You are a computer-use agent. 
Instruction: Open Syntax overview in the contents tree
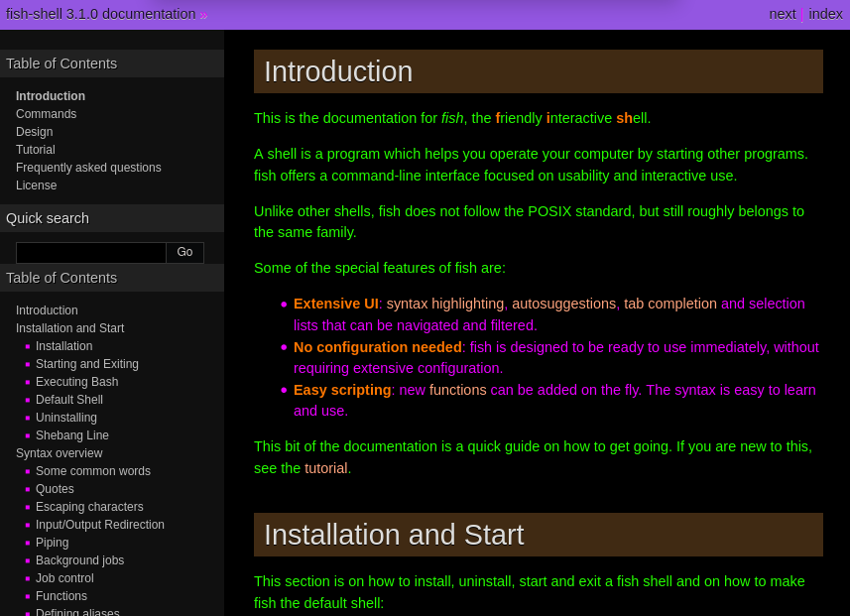pos(60,453)
